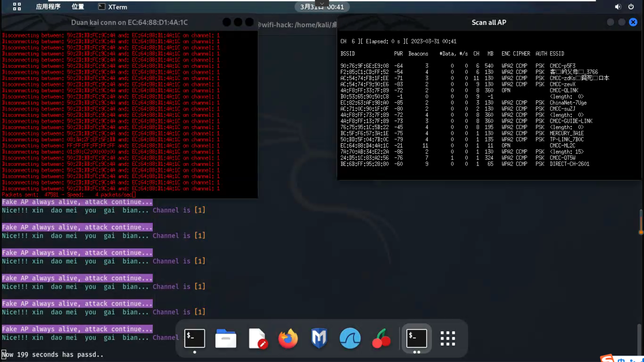Open the file manager in the dock
The width and height of the screenshot is (644, 362).
click(225, 338)
